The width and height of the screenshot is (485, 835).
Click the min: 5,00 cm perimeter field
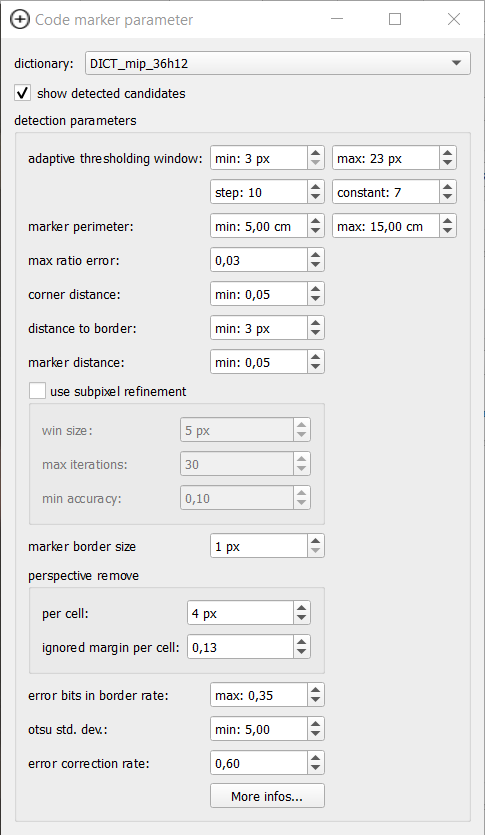[x=259, y=226]
